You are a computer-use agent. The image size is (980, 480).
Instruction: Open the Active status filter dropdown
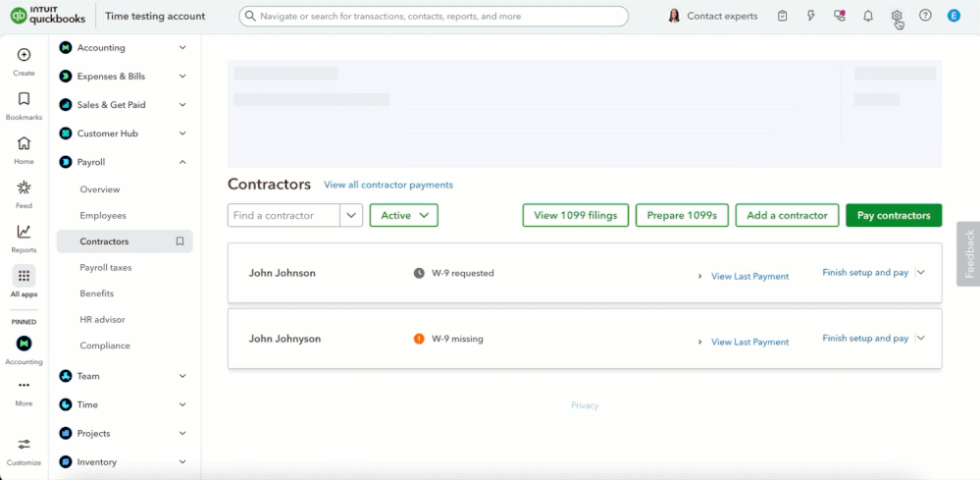point(403,216)
